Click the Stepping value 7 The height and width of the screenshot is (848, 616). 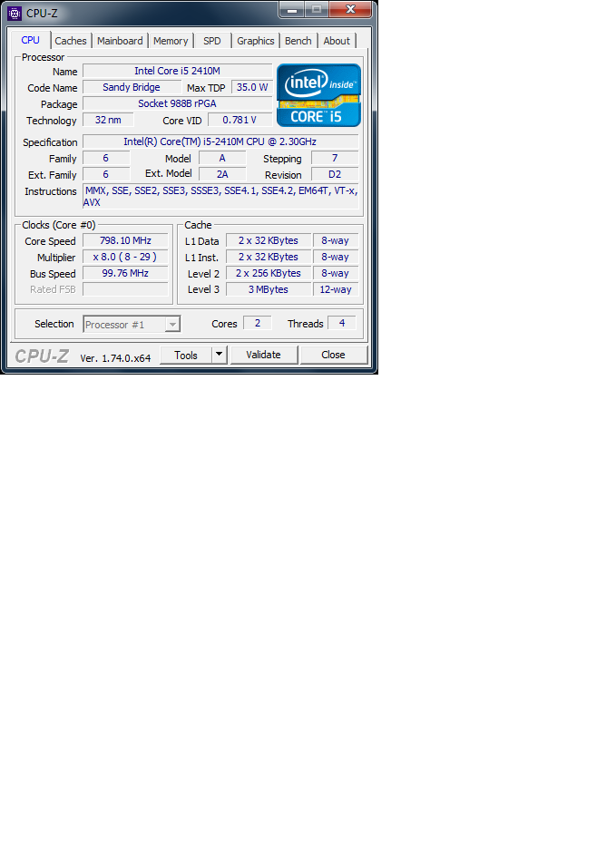click(x=335, y=158)
